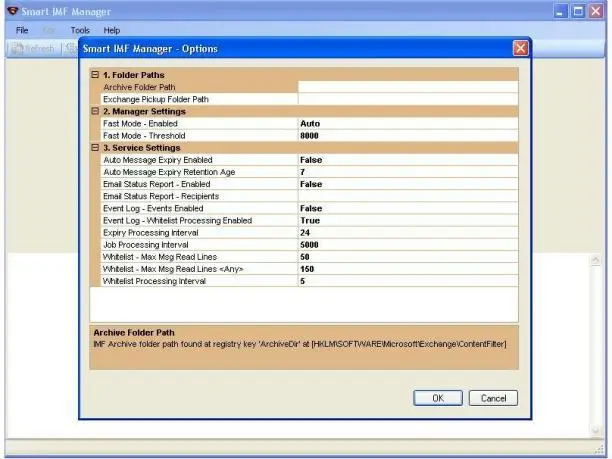Screen dimensions: 612x459
Task: Edit Auto Message Expiry Retention Age value
Action: [408, 172]
